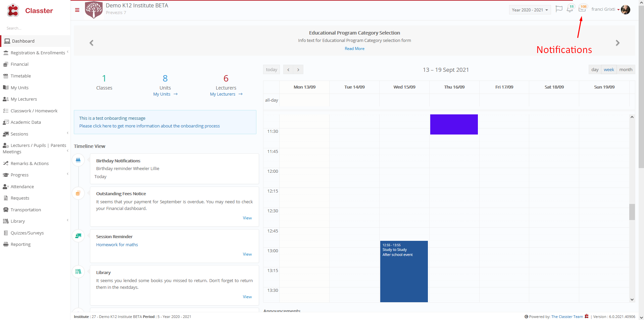Click the Library books timeline icon

point(78,272)
